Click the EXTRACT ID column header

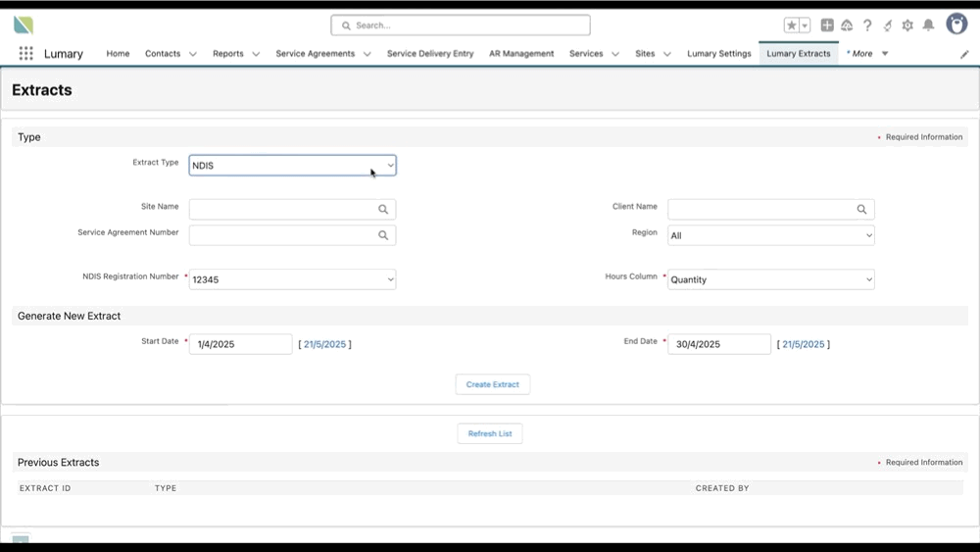pos(45,488)
